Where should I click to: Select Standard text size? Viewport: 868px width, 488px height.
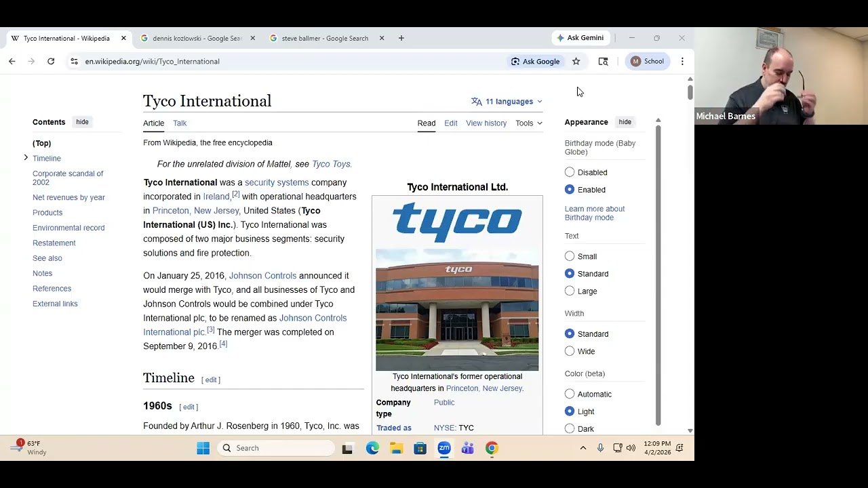click(570, 274)
